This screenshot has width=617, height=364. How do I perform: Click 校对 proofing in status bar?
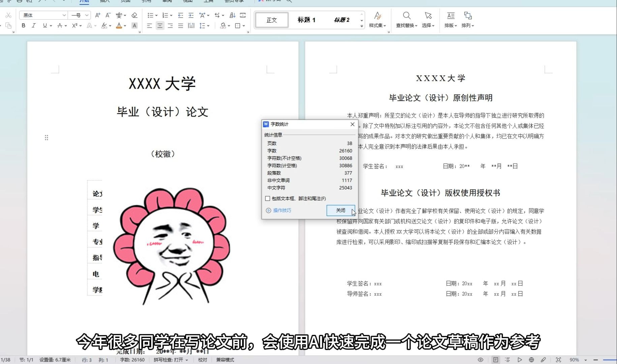(x=203, y=360)
